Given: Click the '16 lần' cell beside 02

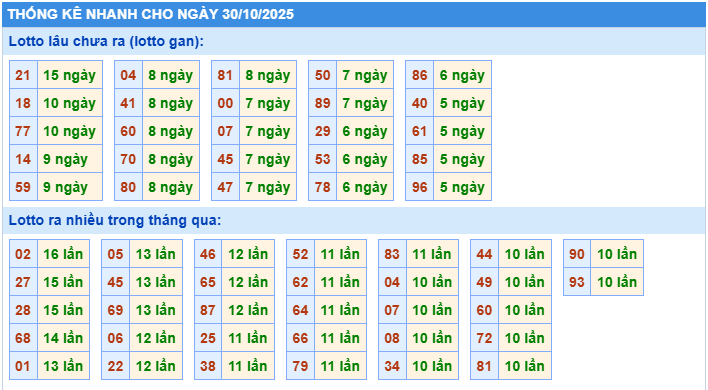Looking at the screenshot, I should (63, 254).
